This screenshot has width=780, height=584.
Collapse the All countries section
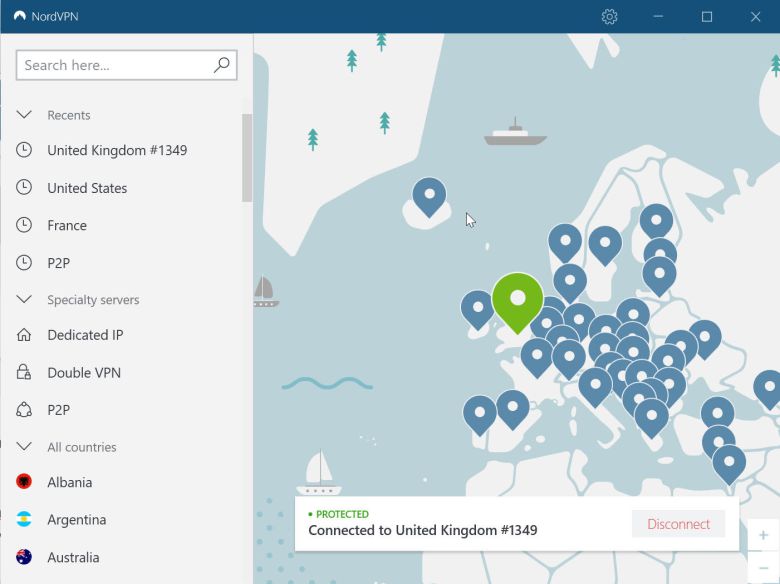tap(24, 447)
